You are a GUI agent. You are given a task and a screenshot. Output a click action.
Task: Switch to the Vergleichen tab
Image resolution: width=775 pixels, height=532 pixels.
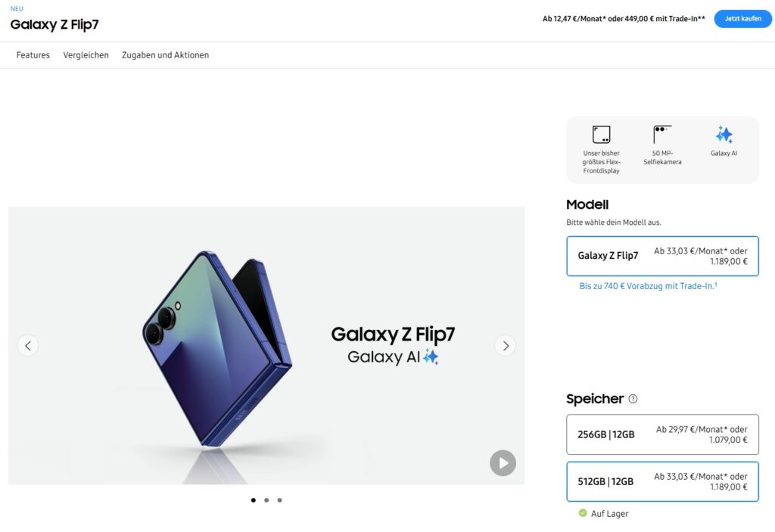tap(86, 55)
